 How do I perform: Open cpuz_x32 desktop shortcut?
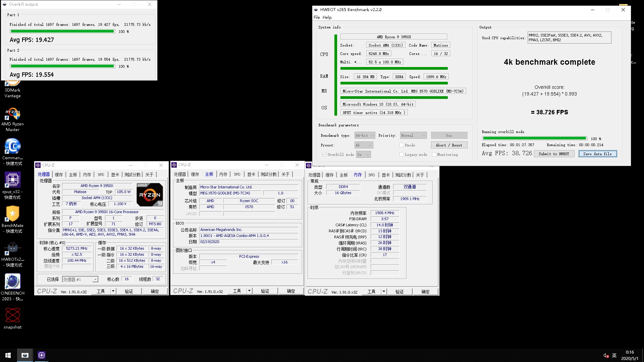12,186
